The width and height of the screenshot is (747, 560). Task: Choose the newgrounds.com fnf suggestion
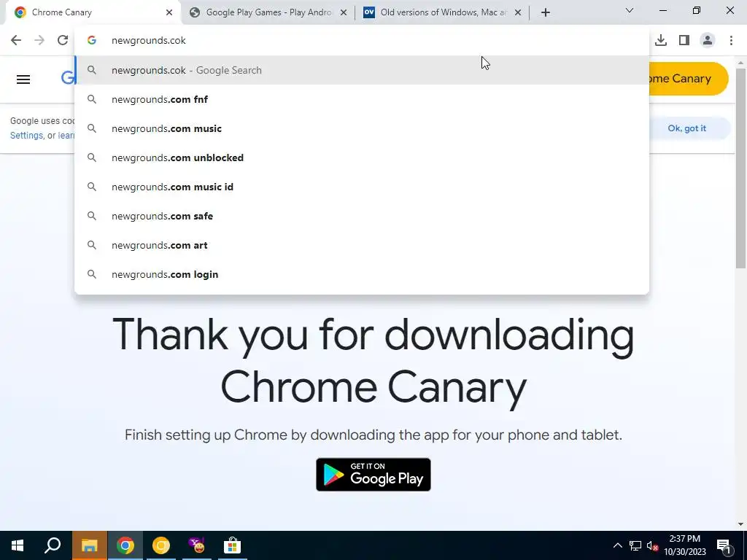pyautogui.click(x=362, y=99)
